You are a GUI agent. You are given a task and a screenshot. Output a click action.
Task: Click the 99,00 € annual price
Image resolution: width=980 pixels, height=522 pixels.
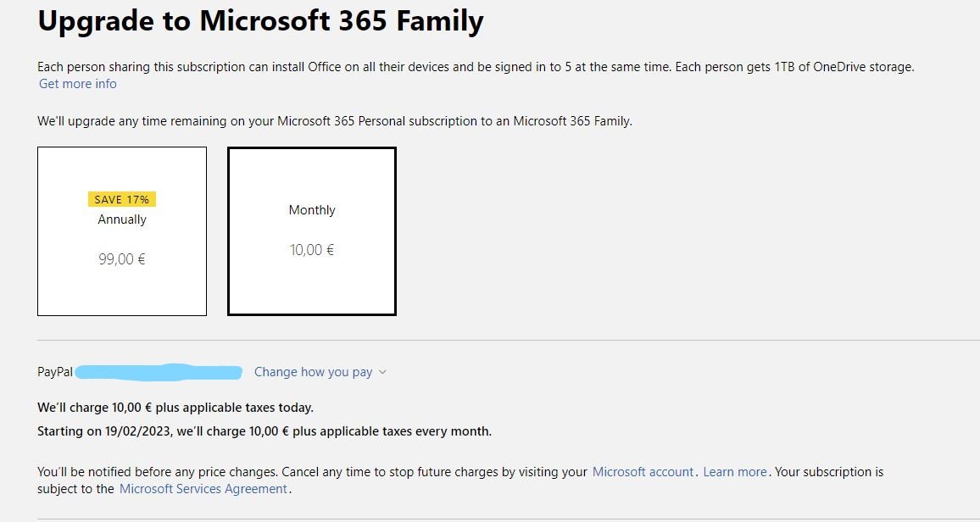click(x=122, y=259)
